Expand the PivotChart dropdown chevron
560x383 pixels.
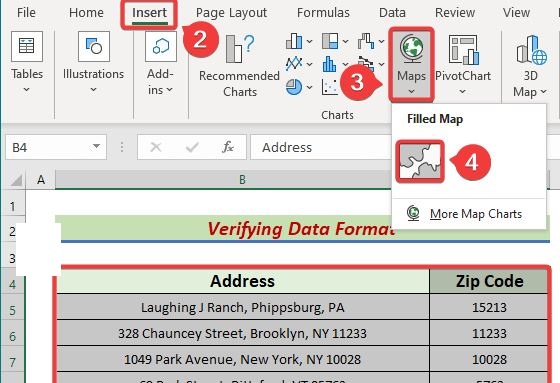click(x=462, y=91)
